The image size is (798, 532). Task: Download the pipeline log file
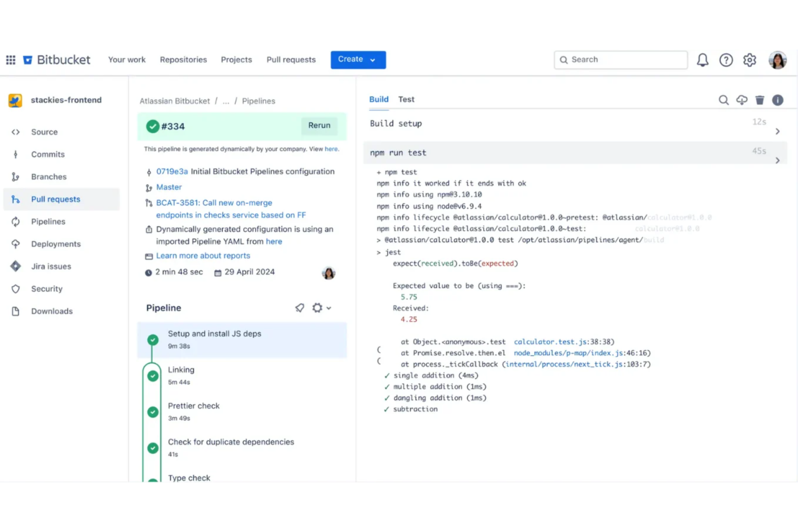pyautogui.click(x=741, y=100)
